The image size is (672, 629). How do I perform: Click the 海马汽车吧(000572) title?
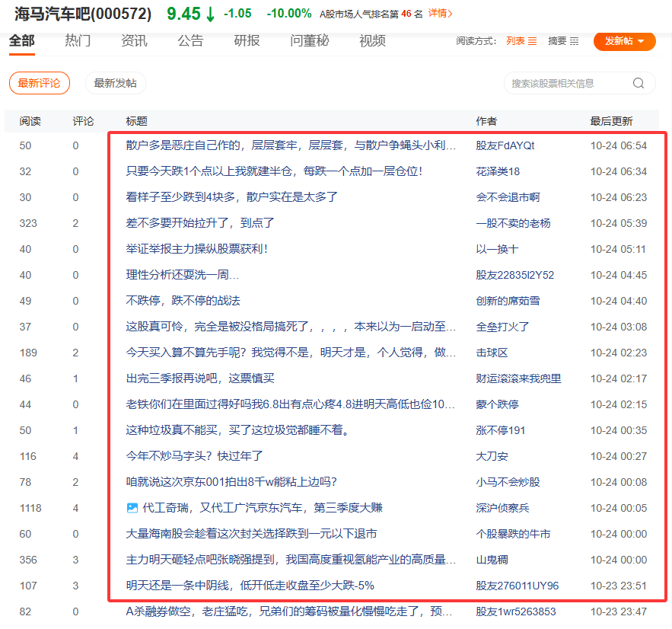tap(83, 14)
